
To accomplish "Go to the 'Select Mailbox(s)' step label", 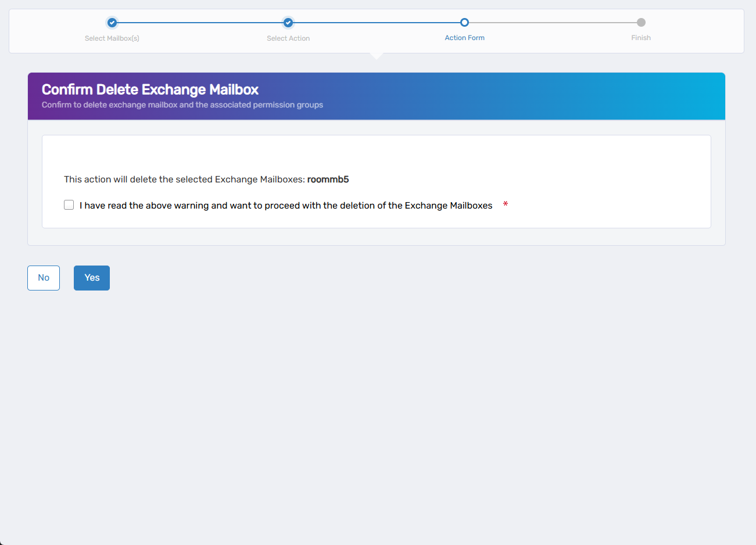I will pos(112,38).
